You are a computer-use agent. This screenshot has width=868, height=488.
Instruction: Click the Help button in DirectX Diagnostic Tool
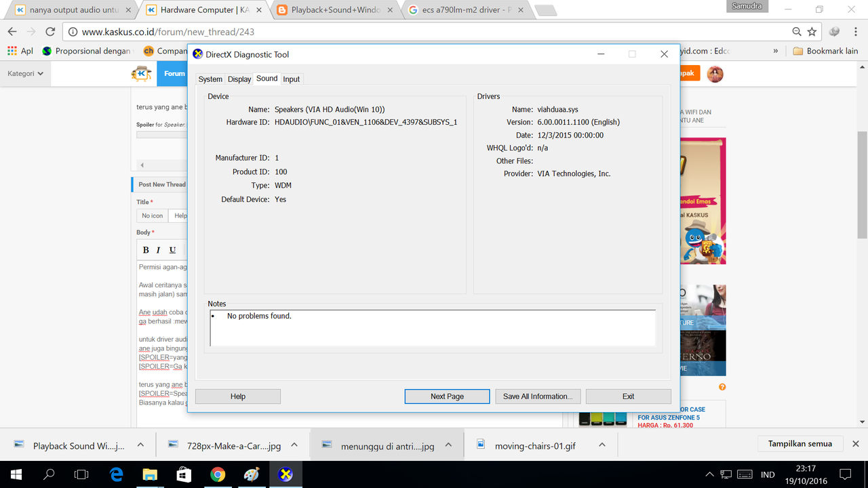click(x=238, y=396)
